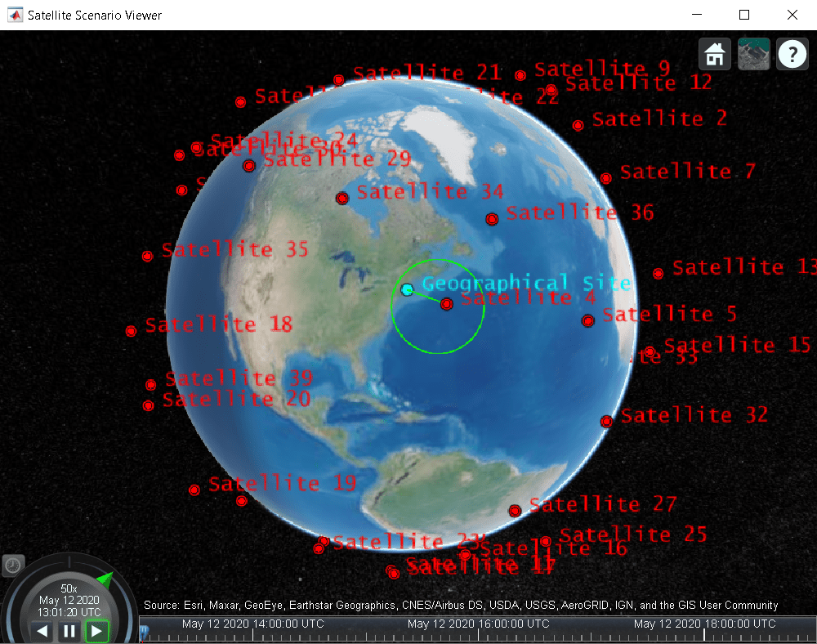The image size is (817, 644).
Task: Click the 'Satellite 36' label text
Action: [x=580, y=212]
